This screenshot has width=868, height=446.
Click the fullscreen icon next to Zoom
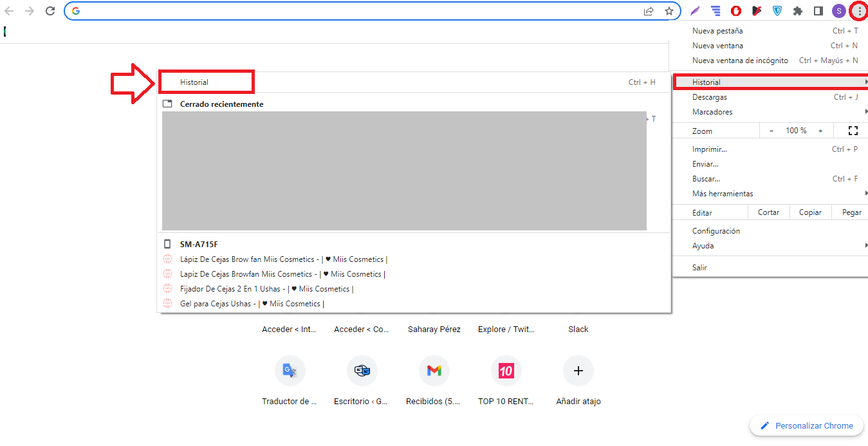853,131
